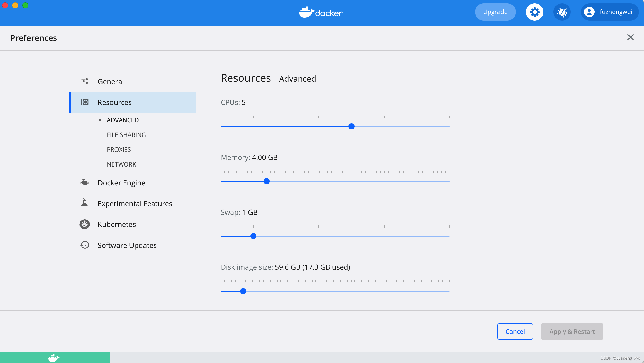Screen dimensions: 644x363
Task: Select the Resources section
Action: point(133,102)
